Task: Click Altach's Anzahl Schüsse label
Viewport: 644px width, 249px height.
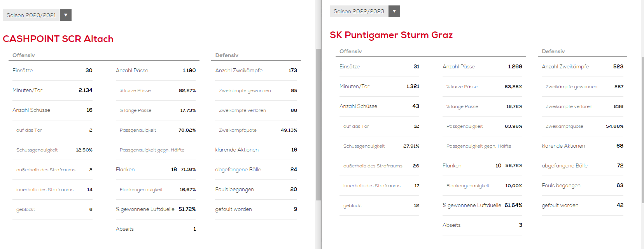Action: [x=31, y=110]
